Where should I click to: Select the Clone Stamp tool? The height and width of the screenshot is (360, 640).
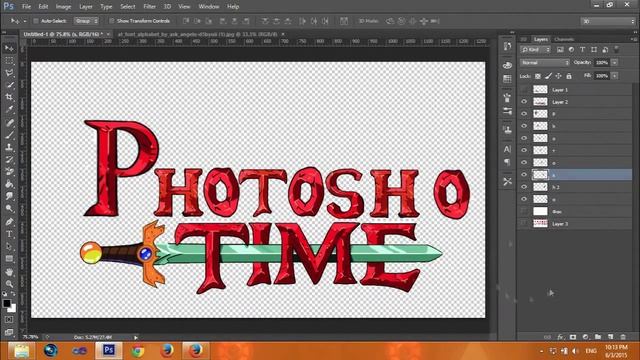point(9,147)
